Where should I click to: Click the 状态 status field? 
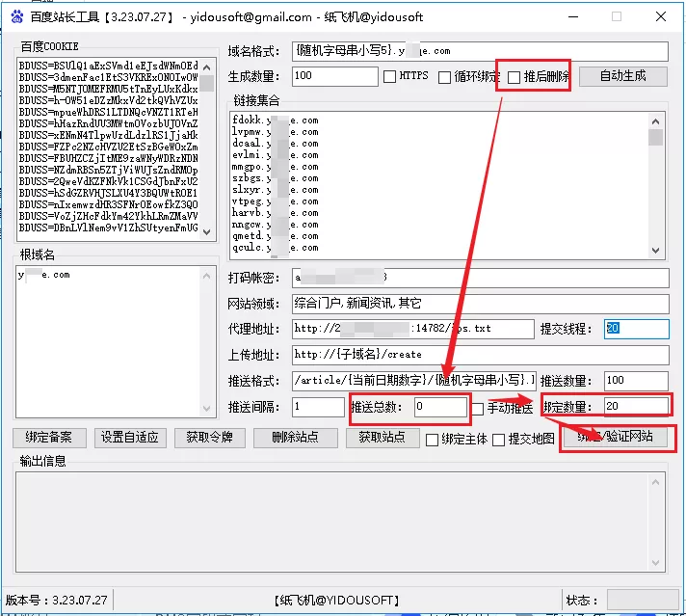643,600
